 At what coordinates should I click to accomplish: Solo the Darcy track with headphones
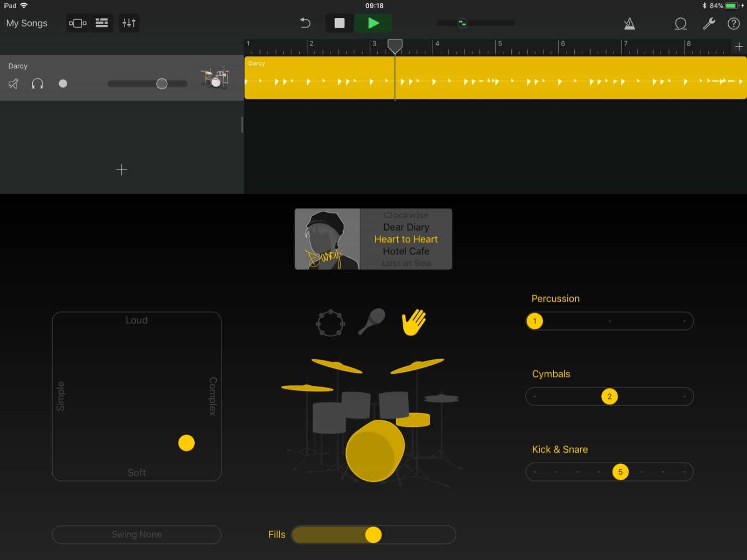pyautogui.click(x=37, y=84)
